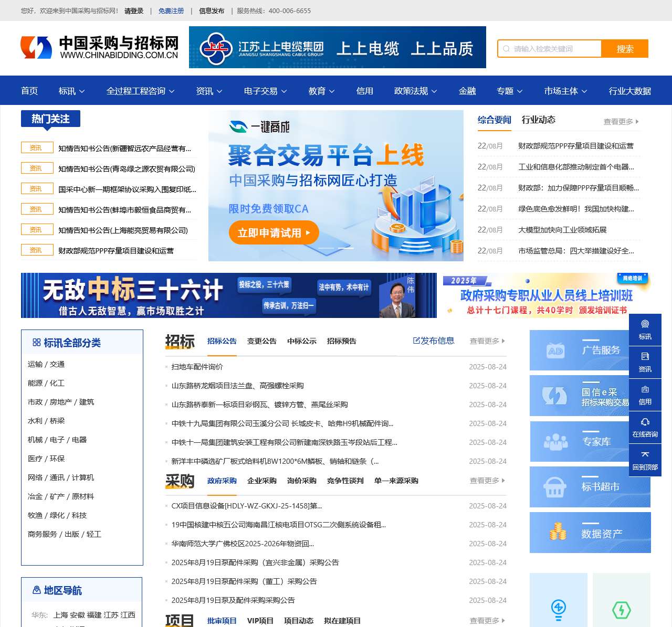Switch to the 行业动态 news tab
The width and height of the screenshot is (672, 627).
(539, 120)
